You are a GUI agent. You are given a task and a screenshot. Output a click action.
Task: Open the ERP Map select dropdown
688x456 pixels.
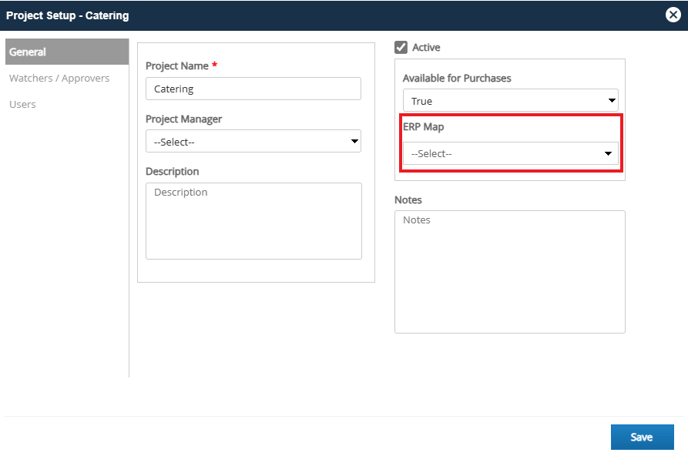511,153
